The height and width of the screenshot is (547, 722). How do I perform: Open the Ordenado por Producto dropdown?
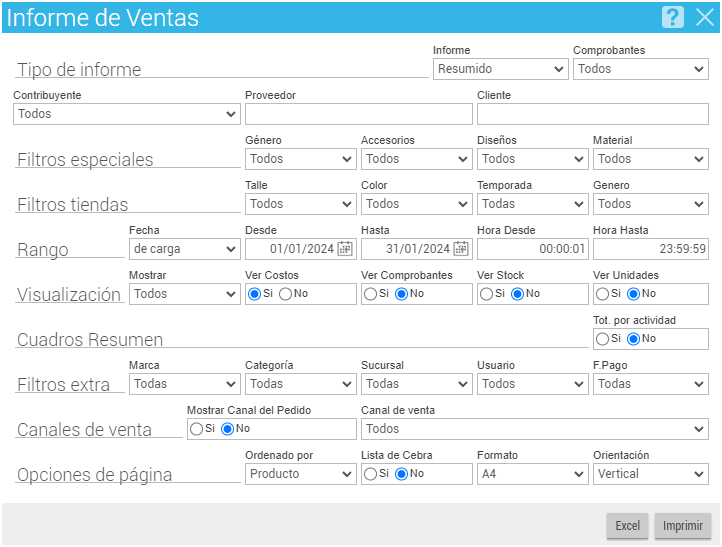(301, 474)
